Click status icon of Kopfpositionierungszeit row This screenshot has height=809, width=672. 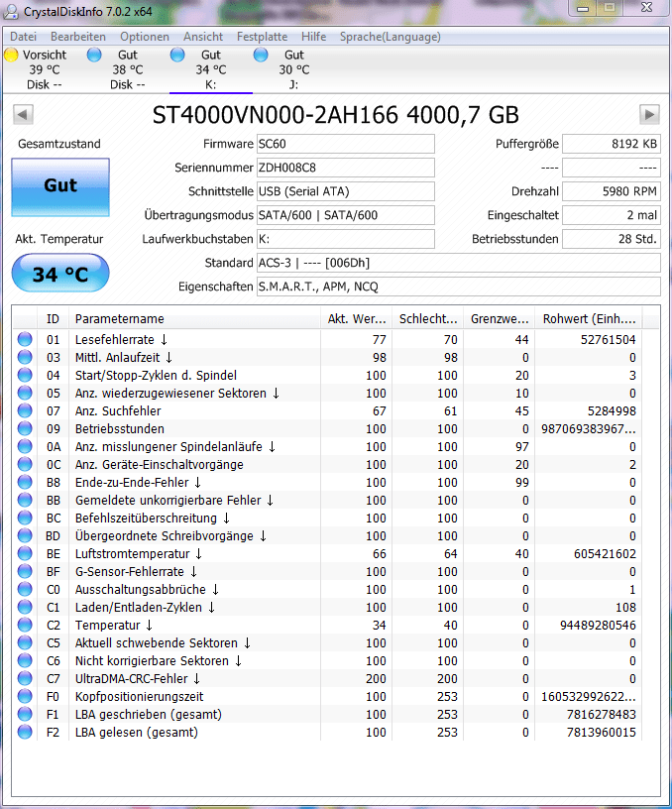(25, 697)
